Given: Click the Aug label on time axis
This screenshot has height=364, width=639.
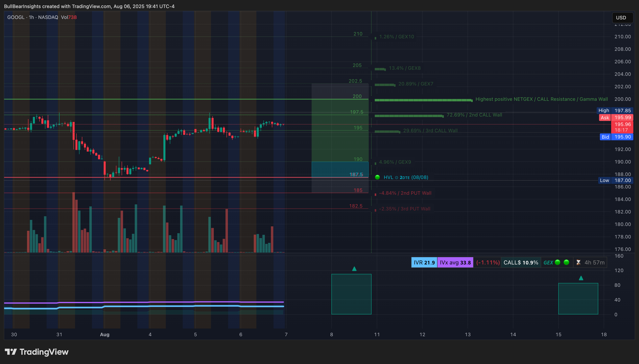Looking at the screenshot, I should click(104, 335).
